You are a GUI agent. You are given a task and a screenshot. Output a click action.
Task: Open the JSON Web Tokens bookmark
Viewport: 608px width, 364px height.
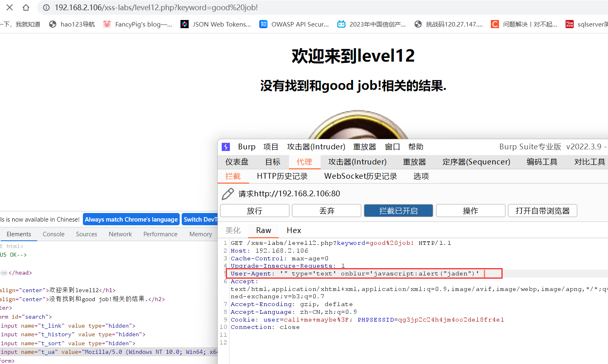click(216, 24)
